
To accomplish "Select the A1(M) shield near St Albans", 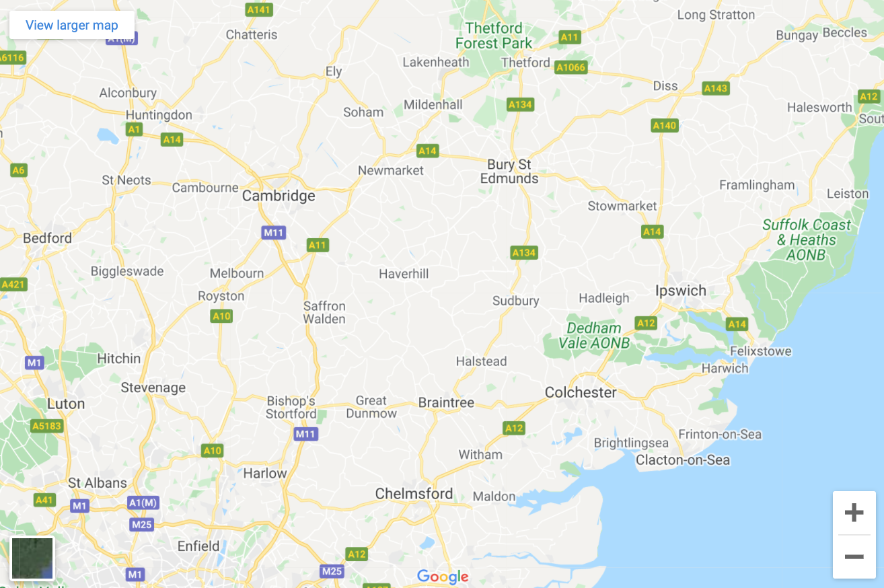I will [143, 503].
